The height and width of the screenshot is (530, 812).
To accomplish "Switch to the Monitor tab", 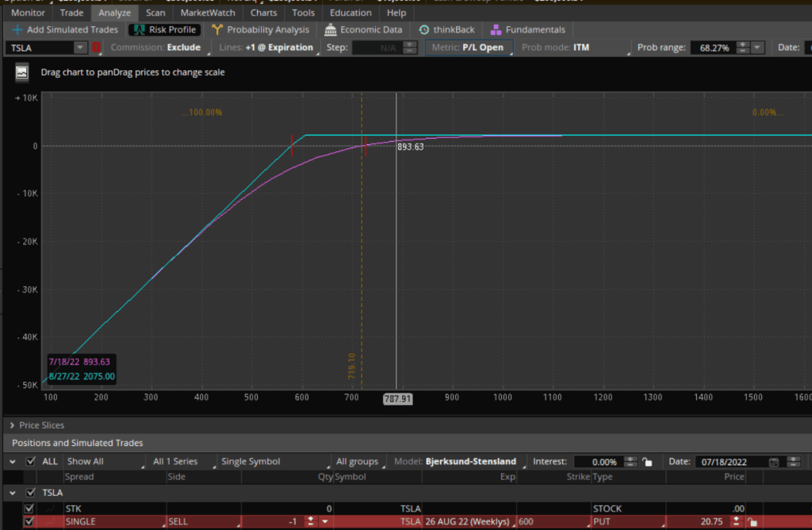I will (27, 13).
